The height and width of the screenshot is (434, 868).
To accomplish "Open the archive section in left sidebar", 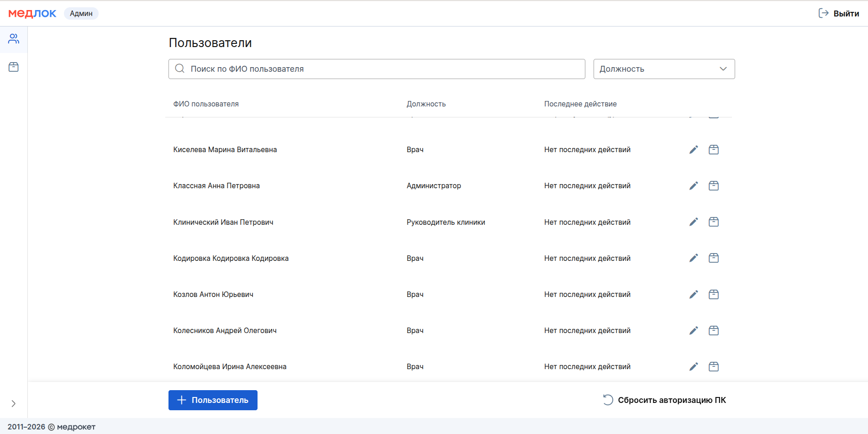I will tap(14, 67).
